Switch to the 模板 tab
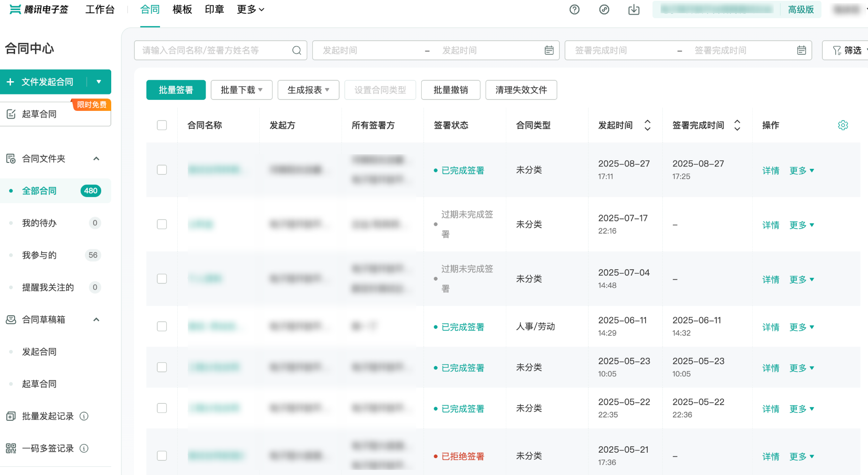 click(182, 10)
